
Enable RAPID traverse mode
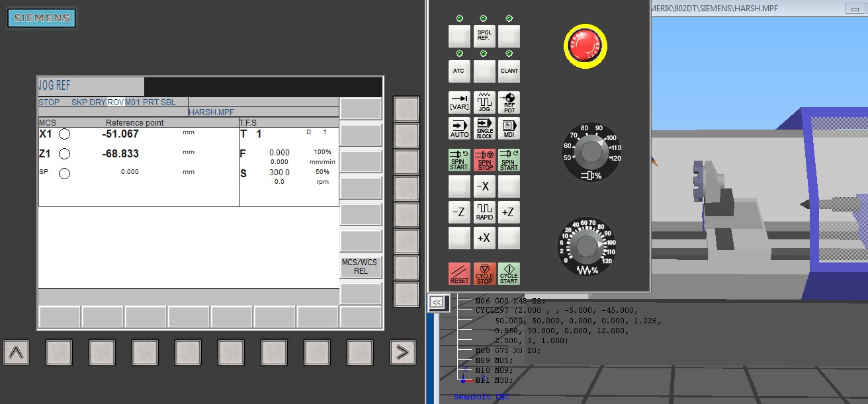[484, 212]
